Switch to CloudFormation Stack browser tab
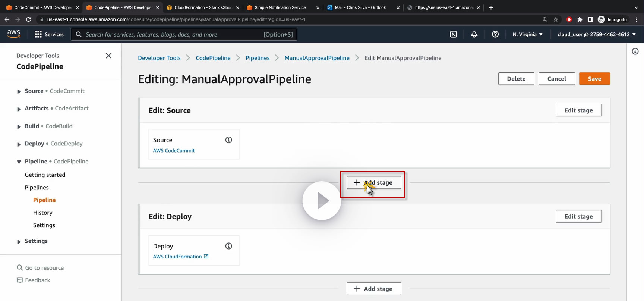Viewport: 644px width, 301px height. pos(203,7)
